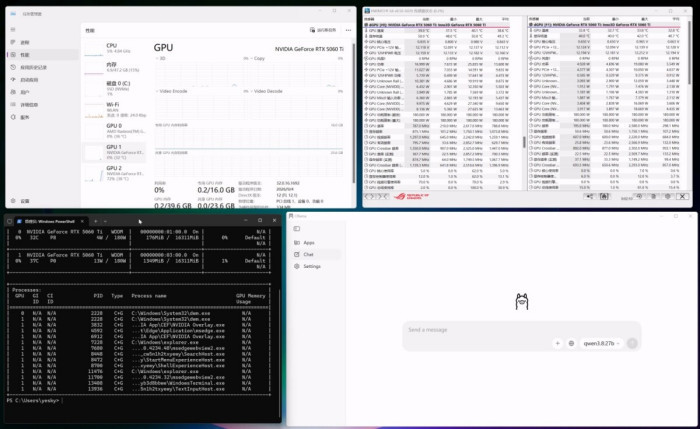Image resolution: width=700 pixels, height=429 pixels.
Task: Select GPU 0 AMD Radeon entry
Action: click(x=115, y=131)
